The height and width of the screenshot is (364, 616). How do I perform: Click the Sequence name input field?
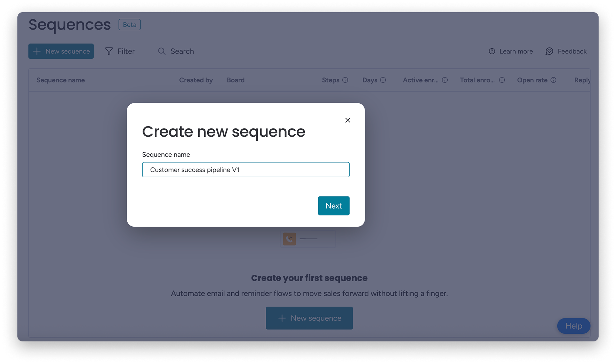click(x=246, y=170)
